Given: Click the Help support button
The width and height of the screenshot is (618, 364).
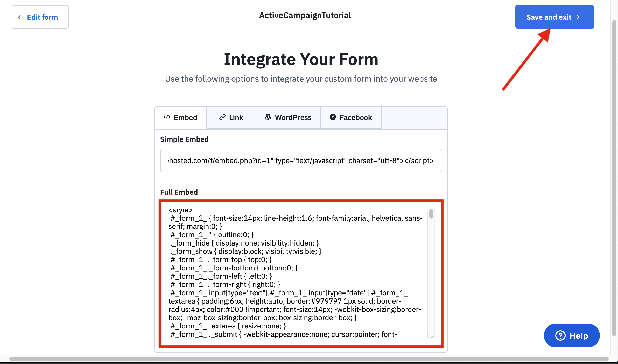Looking at the screenshot, I should (572, 335).
